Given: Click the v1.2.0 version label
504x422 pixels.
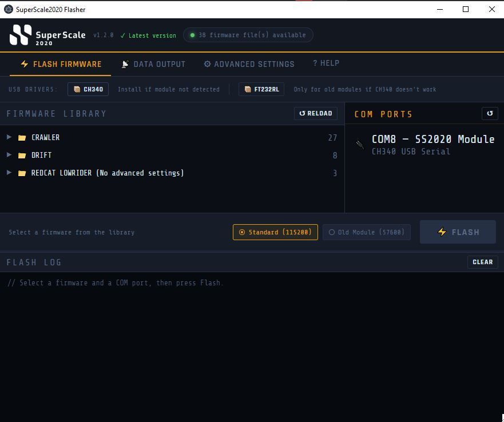Looking at the screenshot, I should click(x=104, y=35).
